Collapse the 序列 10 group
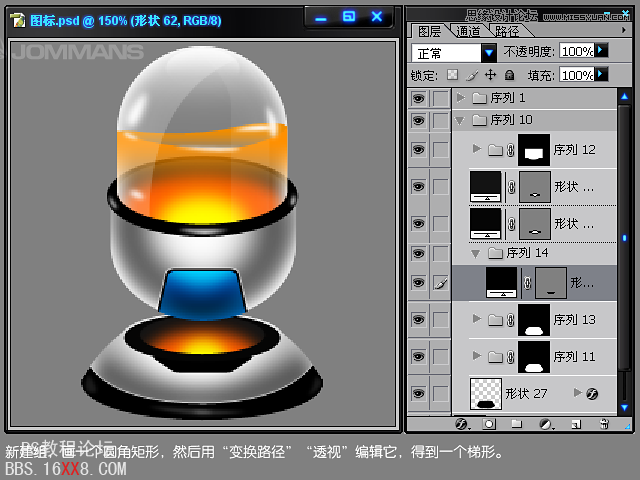This screenshot has height=480, width=640. point(460,120)
